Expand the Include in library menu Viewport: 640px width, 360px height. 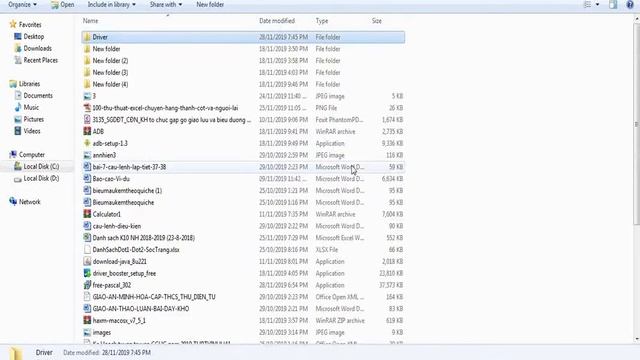tap(111, 4)
